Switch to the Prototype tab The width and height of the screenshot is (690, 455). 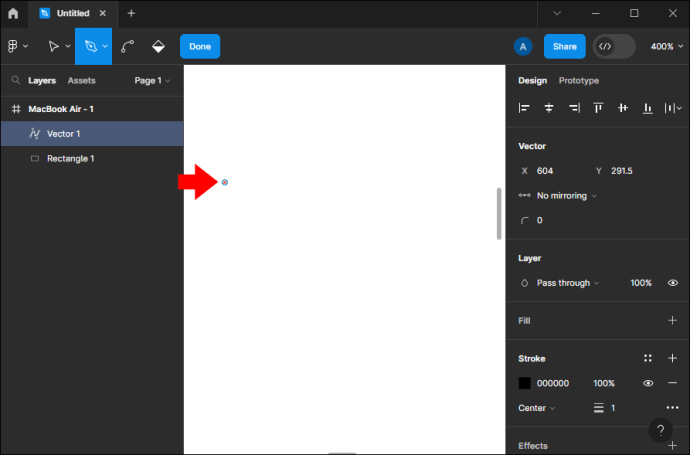[579, 81]
